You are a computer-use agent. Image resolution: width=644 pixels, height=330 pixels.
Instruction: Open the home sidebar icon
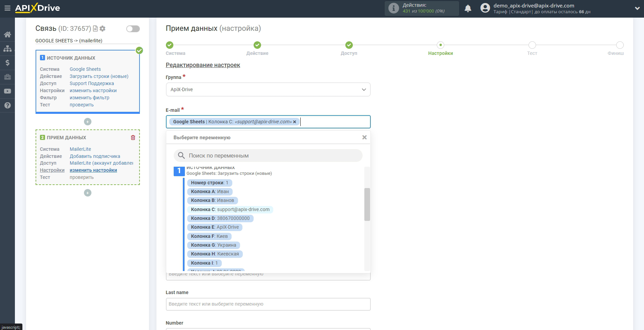(x=7, y=35)
